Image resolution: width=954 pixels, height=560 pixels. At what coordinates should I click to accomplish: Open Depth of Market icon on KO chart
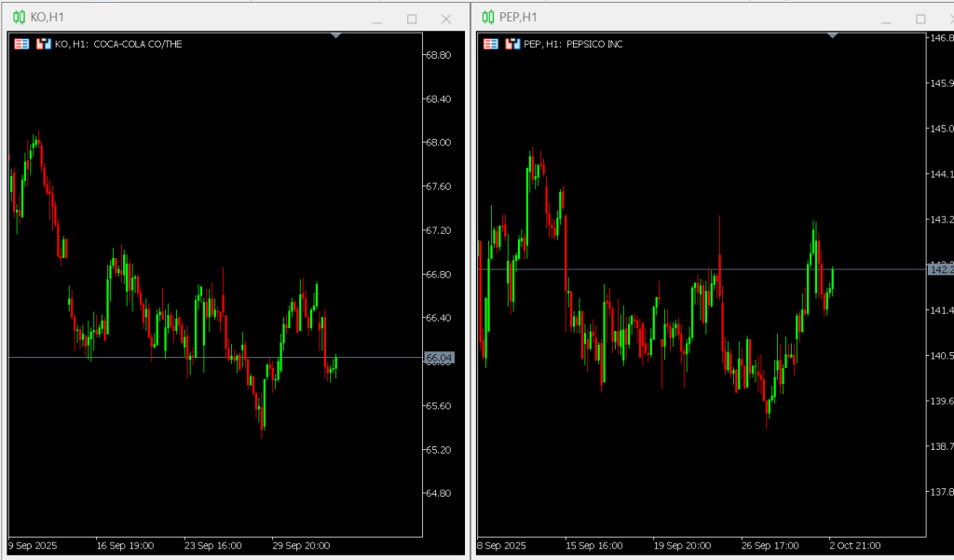click(43, 44)
